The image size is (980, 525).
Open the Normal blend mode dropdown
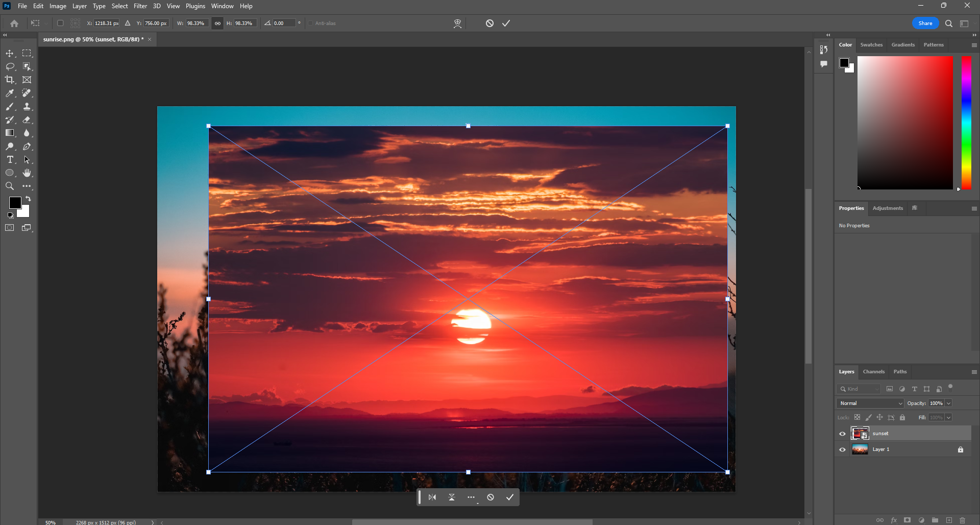(x=870, y=403)
